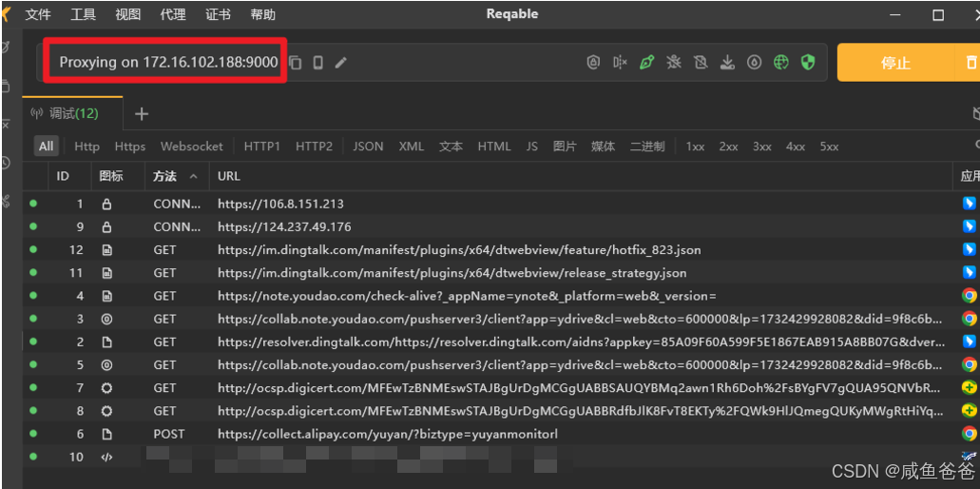The width and height of the screenshot is (980, 489).
Task: Click sort arrow on the 方法 column
Action: tap(194, 176)
